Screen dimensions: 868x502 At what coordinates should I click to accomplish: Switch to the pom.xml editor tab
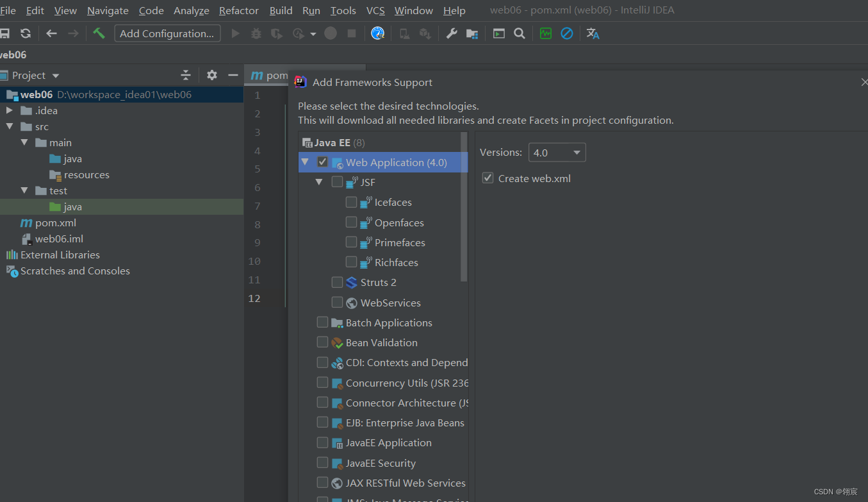tap(269, 75)
